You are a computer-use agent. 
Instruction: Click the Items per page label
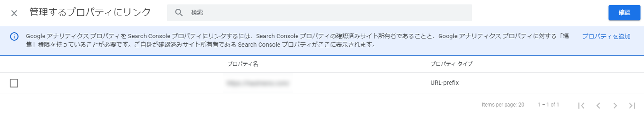tap(499, 105)
